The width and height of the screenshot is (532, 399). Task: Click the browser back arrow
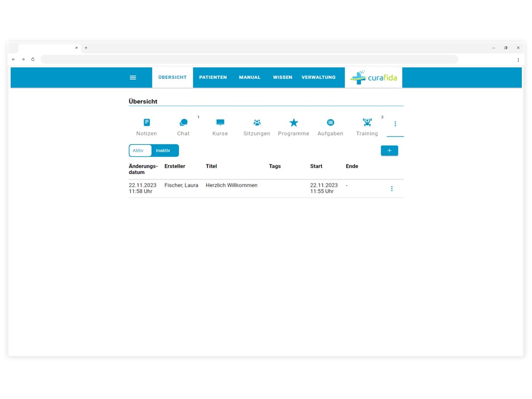(x=13, y=59)
